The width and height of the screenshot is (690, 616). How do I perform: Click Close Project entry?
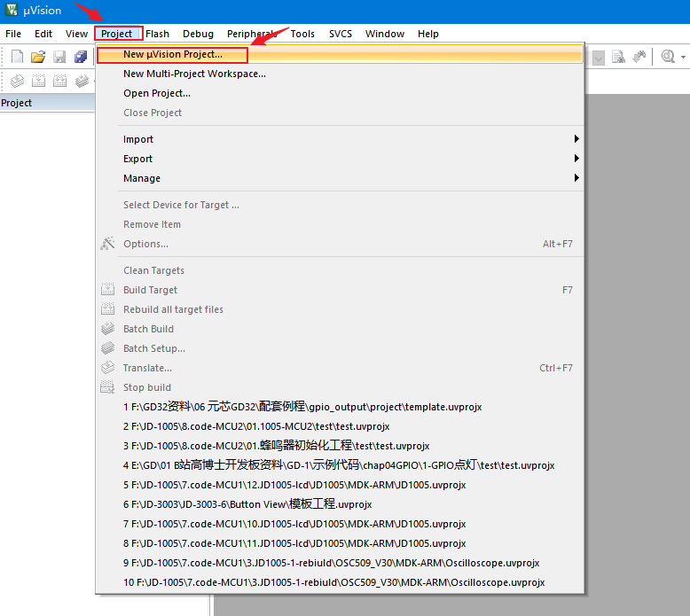[340, 113]
